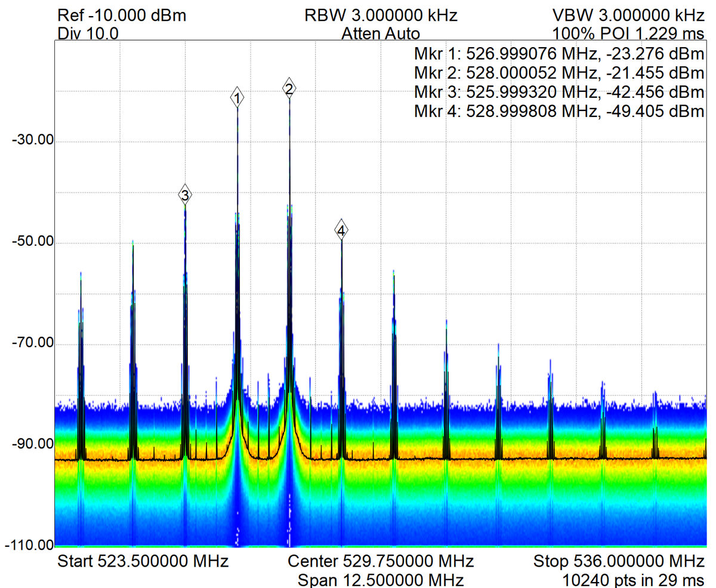Click marker 3 diamond on the trace
716x588 pixels.
(x=185, y=194)
